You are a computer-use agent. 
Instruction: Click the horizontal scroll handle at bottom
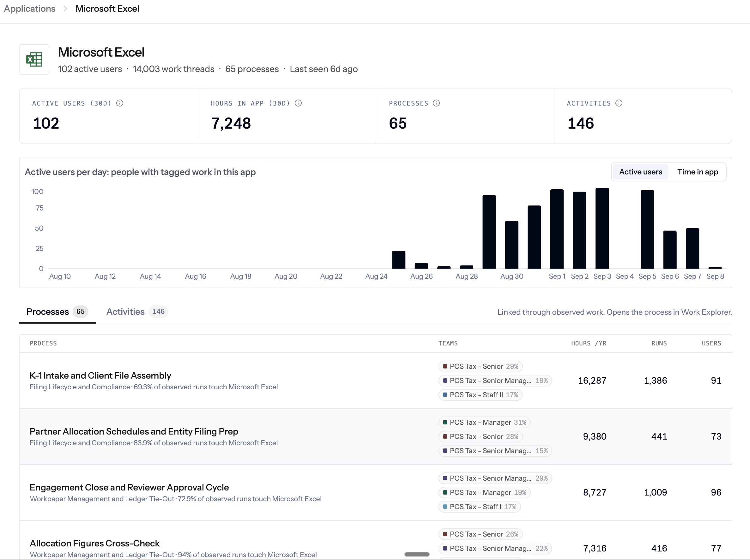pyautogui.click(x=417, y=554)
